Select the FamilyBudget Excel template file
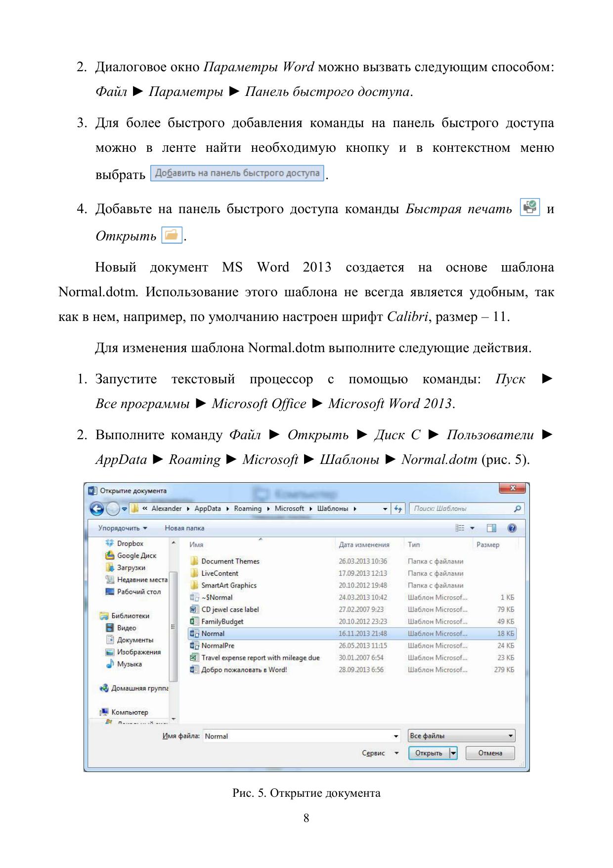 222,622
